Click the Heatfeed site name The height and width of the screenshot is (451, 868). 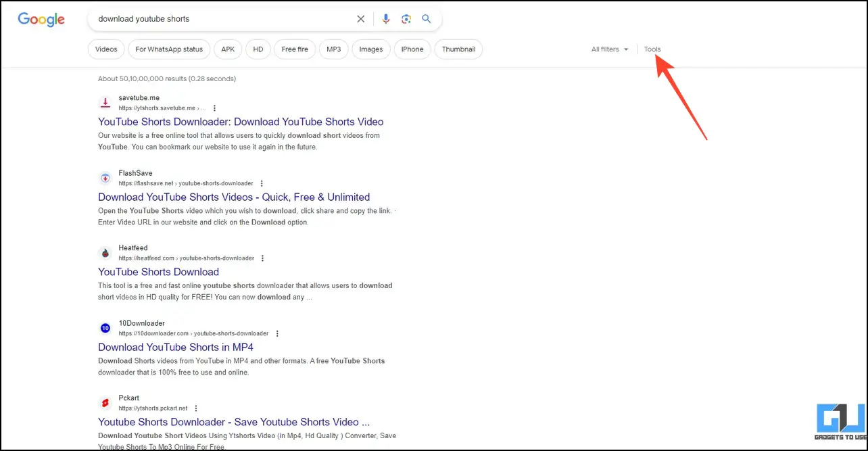[133, 248]
